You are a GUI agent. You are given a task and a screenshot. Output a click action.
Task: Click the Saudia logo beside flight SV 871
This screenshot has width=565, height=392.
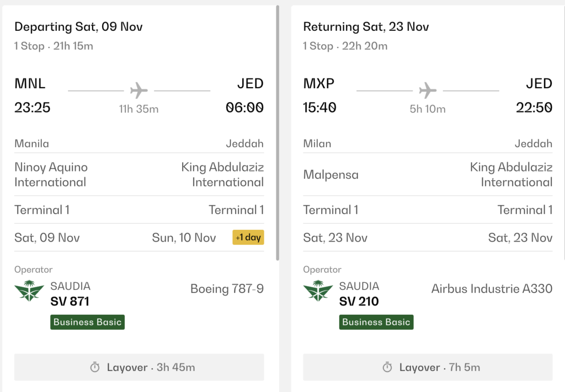tap(29, 291)
